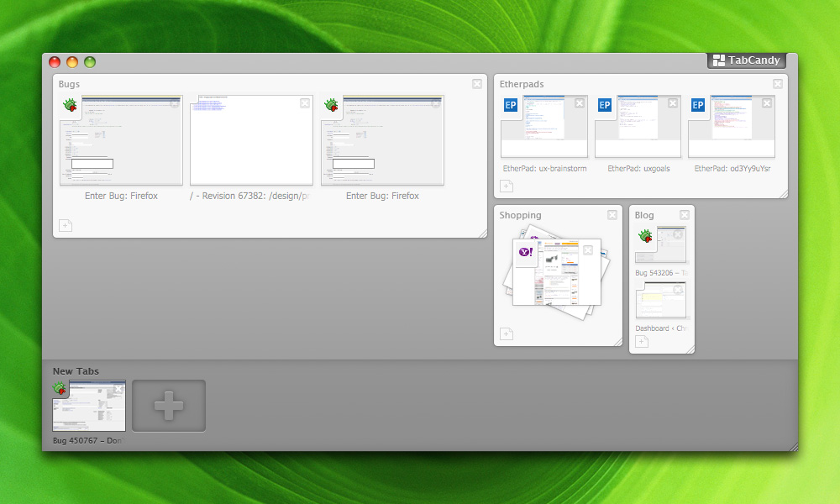Close the Etherpads group
The image size is (840, 504).
click(x=778, y=83)
